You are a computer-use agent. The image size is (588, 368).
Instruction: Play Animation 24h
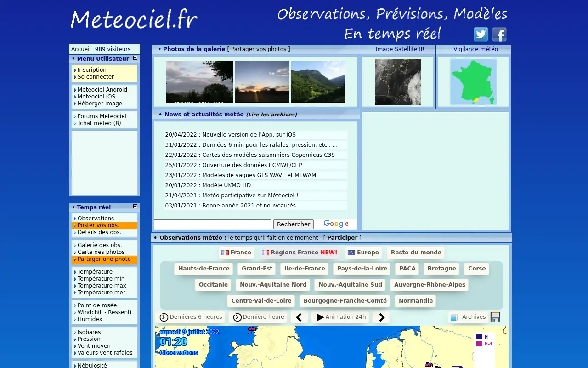point(340,317)
